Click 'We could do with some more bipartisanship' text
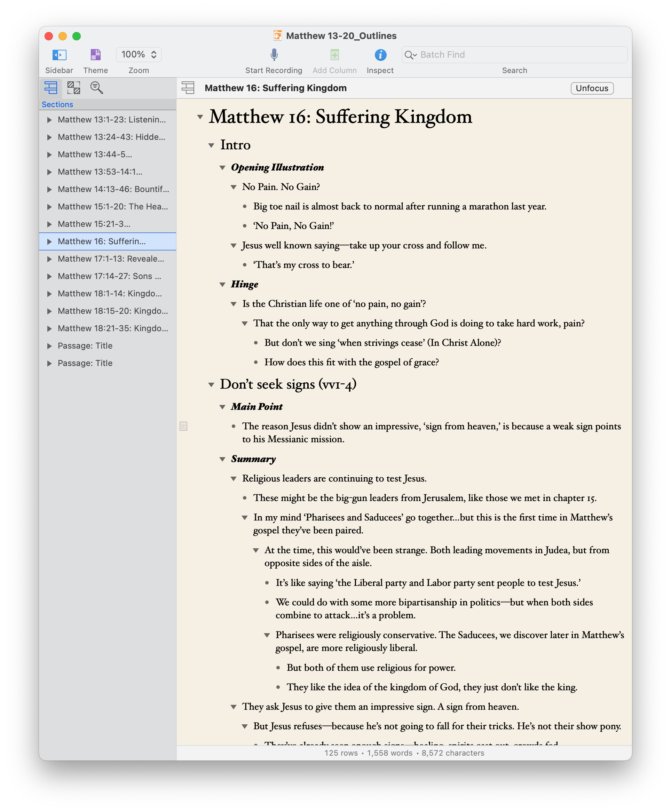This screenshot has width=671, height=812. pos(434,608)
